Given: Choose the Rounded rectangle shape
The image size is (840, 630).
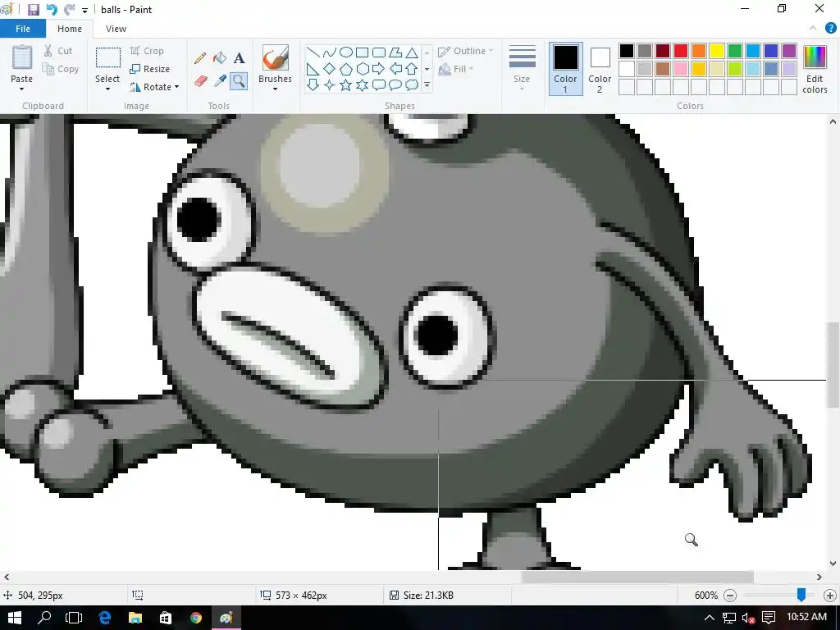Looking at the screenshot, I should [379, 52].
